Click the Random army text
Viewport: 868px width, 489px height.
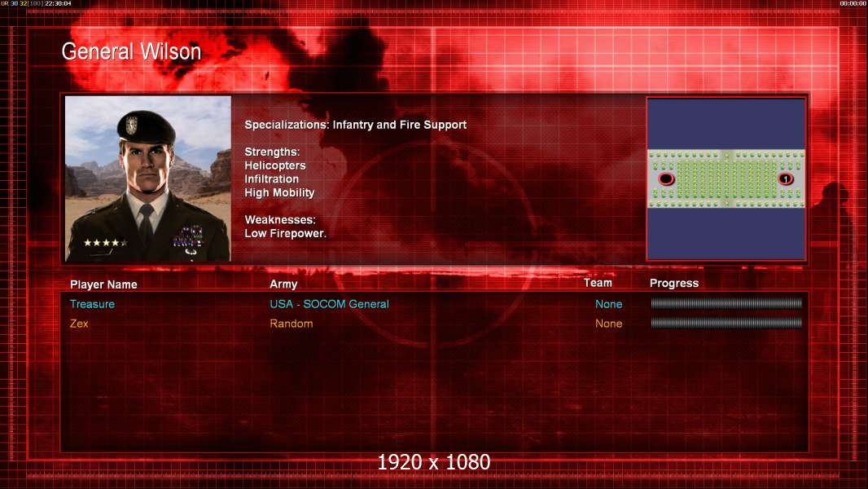click(292, 324)
